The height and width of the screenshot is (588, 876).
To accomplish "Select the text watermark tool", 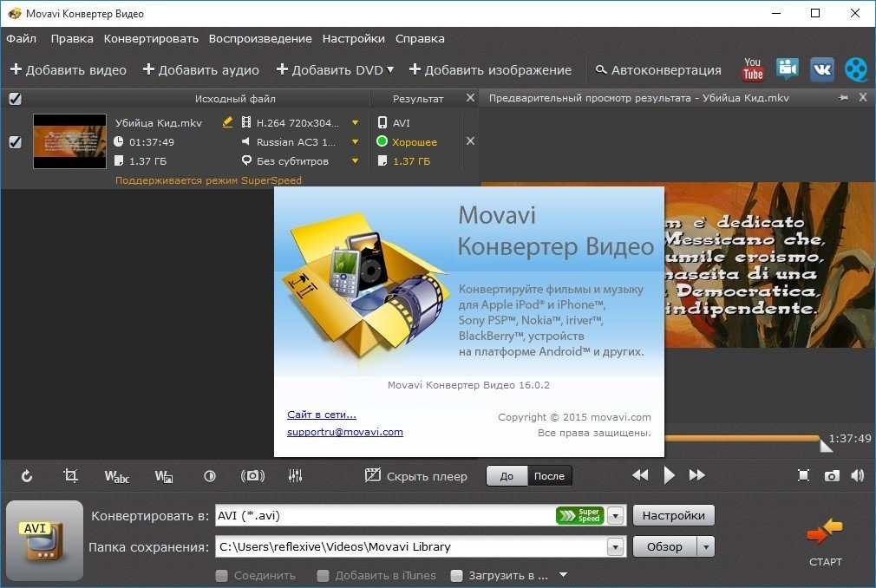I will coord(116,475).
